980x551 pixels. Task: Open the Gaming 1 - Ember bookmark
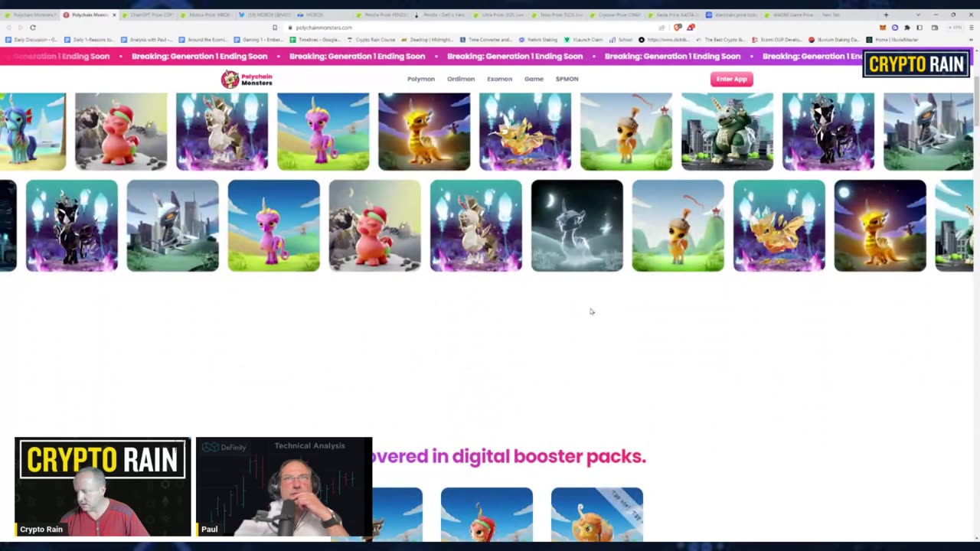point(259,40)
